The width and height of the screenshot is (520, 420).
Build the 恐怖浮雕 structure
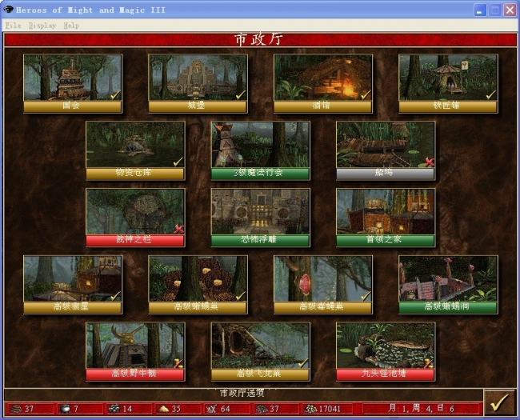pyautogui.click(x=260, y=218)
